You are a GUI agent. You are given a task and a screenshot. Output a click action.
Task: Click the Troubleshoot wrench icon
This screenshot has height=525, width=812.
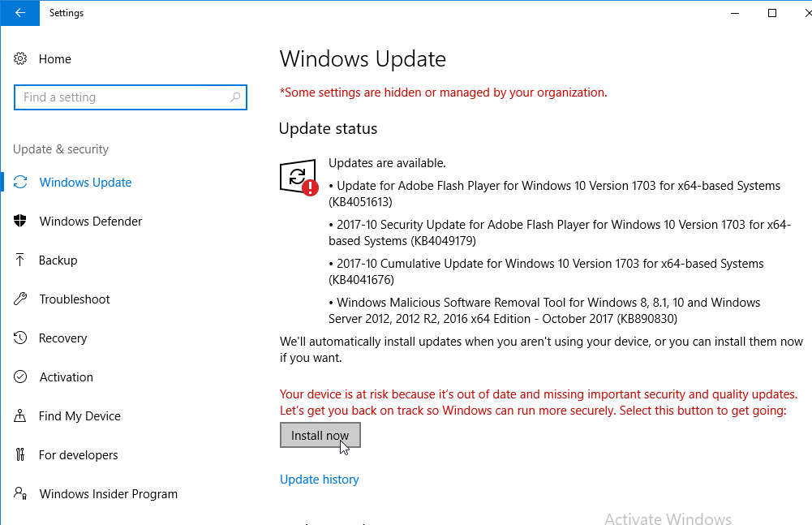(x=21, y=299)
